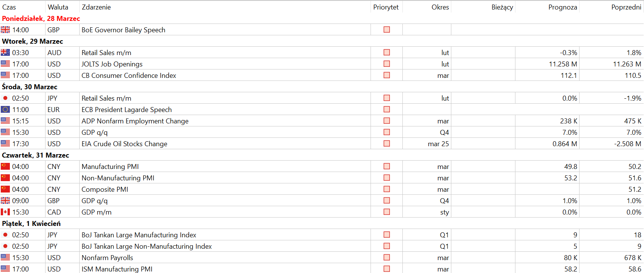
Task: Click the Australian flag at 03:30
Action: coord(5,52)
